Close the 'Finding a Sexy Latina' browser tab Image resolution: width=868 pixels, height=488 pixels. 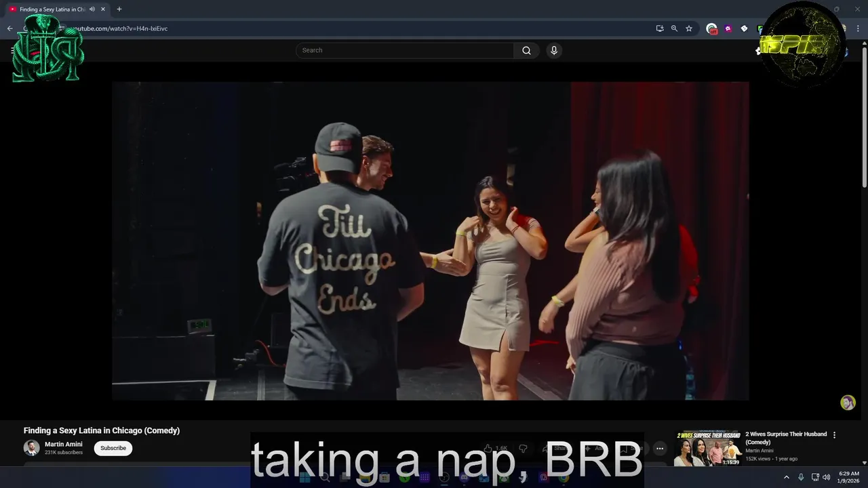click(x=103, y=9)
